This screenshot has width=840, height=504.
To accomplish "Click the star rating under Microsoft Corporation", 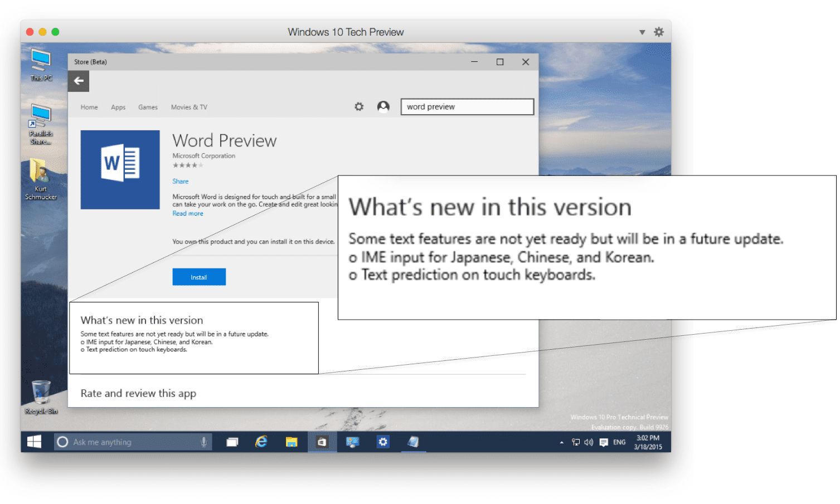I will (x=188, y=165).
